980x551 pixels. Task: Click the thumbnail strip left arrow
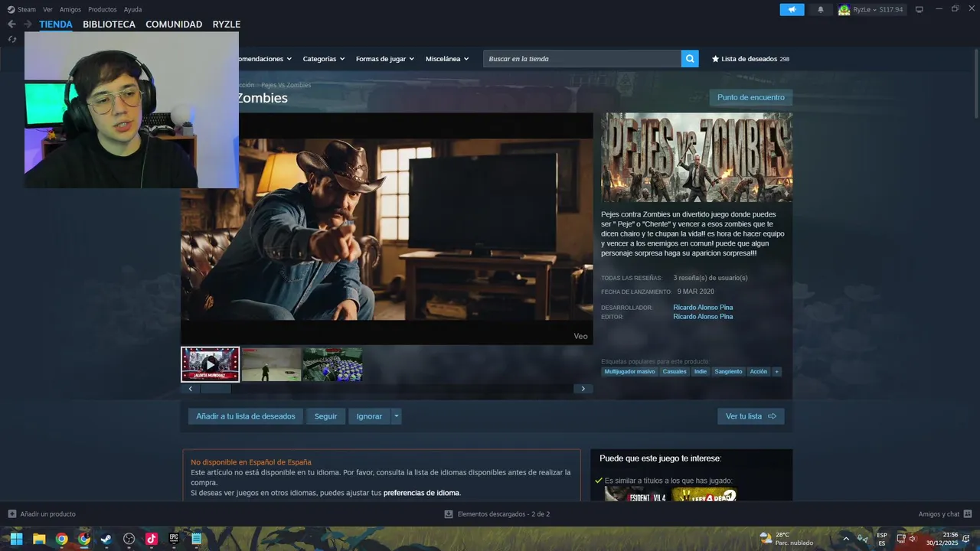[x=191, y=389]
